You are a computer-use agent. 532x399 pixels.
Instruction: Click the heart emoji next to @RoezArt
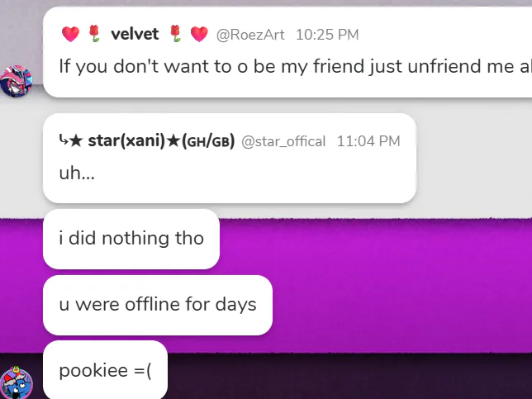tap(199, 34)
